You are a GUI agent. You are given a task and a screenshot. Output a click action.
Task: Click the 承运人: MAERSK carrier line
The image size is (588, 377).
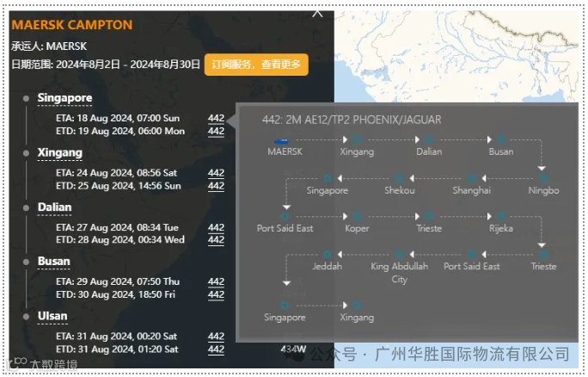point(49,46)
